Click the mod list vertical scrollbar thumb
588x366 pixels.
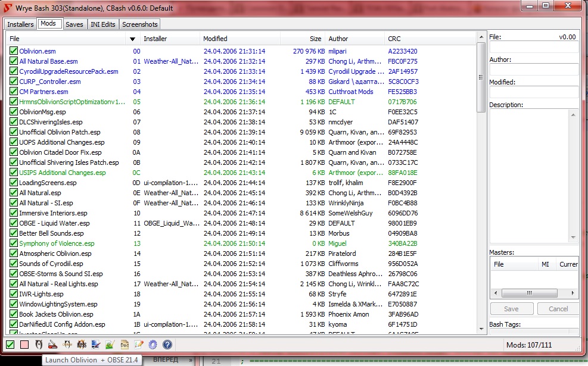tap(481, 77)
